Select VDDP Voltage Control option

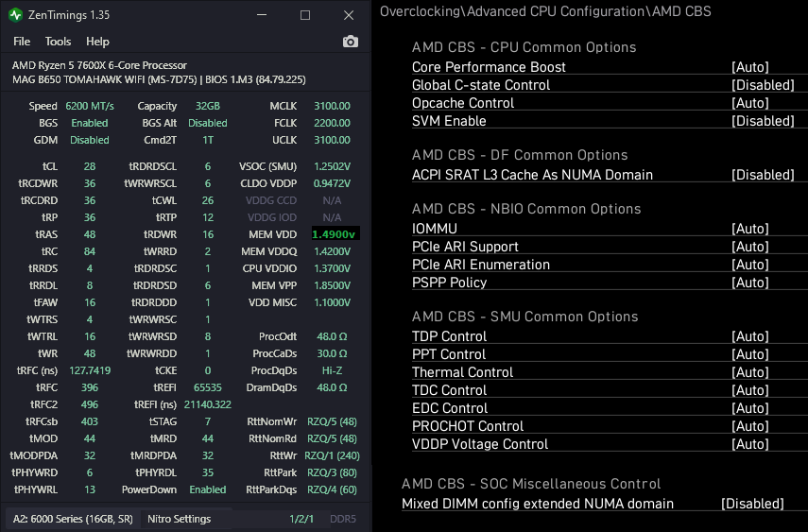point(603,444)
